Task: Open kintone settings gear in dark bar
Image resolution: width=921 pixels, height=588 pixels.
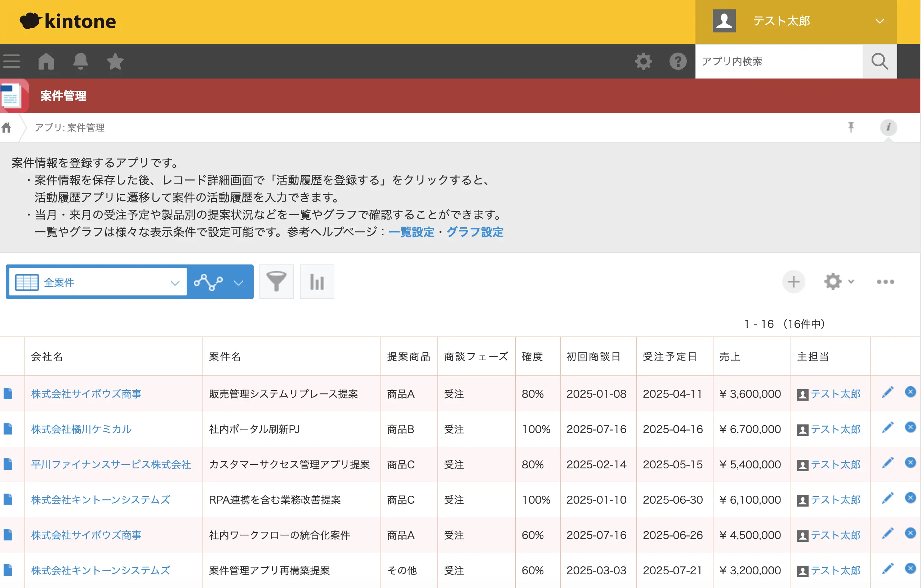Action: pos(643,61)
